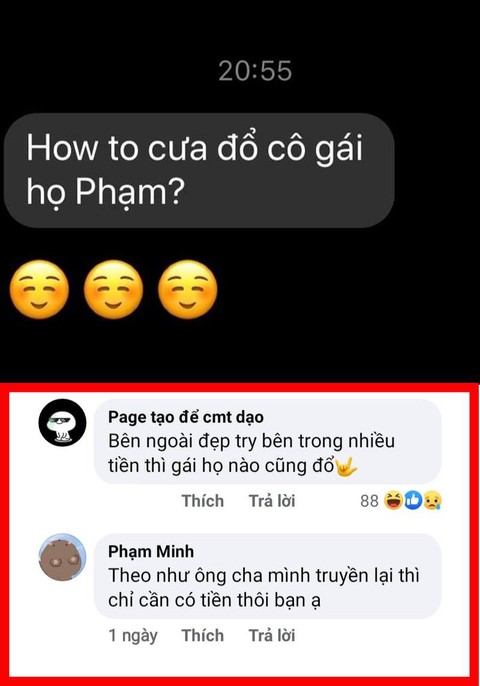Open the "Page tạo để cmt dạo" name link
This screenshot has height=686, width=480.
pyautogui.click(x=186, y=417)
